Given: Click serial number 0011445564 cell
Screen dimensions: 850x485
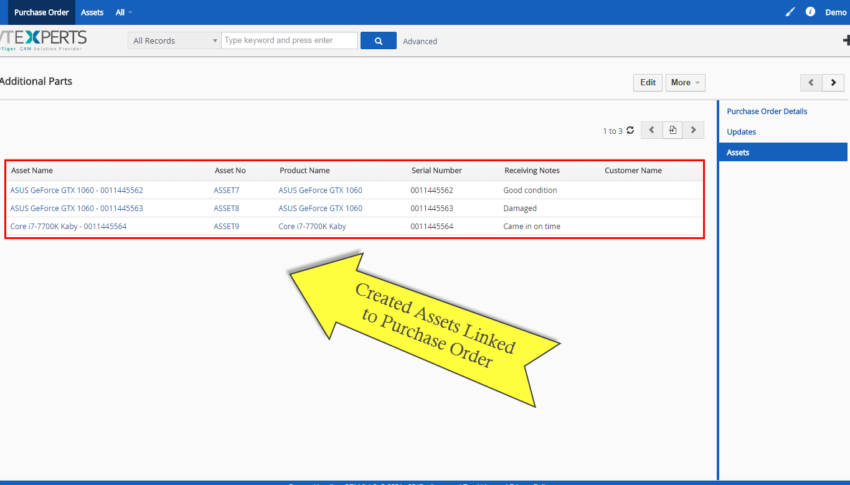Looking at the screenshot, I should pos(432,227).
